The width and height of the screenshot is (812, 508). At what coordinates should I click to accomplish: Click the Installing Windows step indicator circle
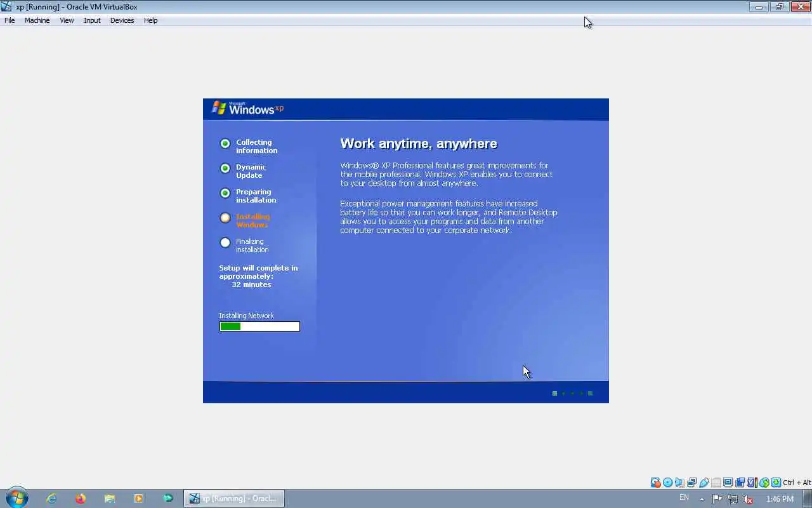point(225,218)
